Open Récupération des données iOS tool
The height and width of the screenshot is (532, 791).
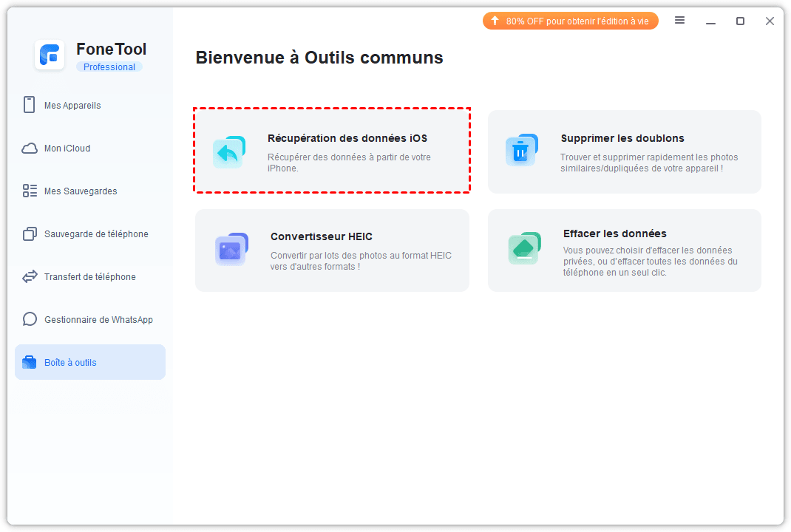click(x=347, y=138)
